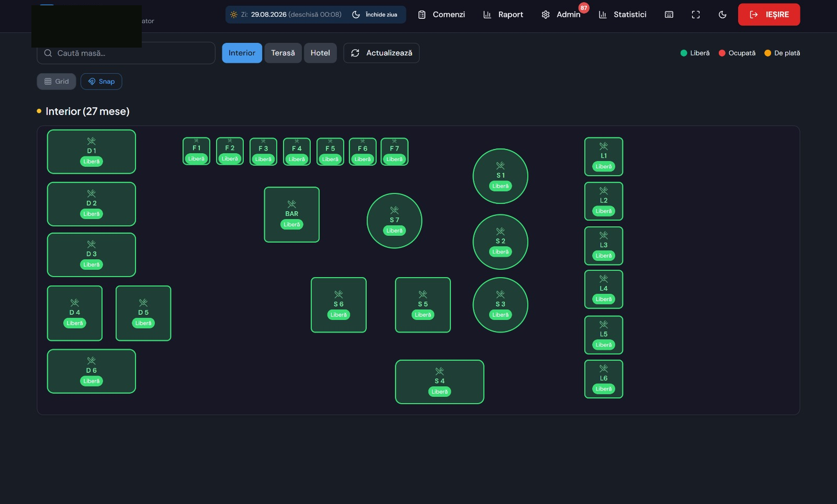Open wide table S 4

439,382
